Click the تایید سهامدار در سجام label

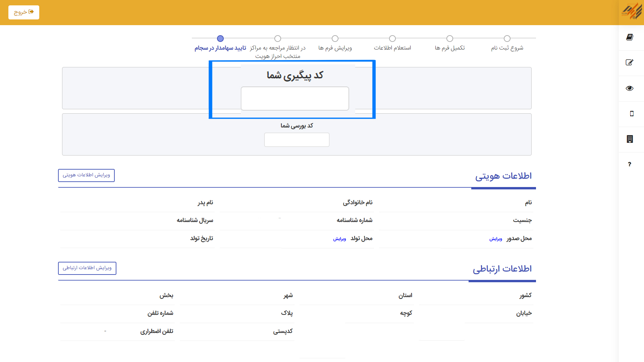(220, 48)
